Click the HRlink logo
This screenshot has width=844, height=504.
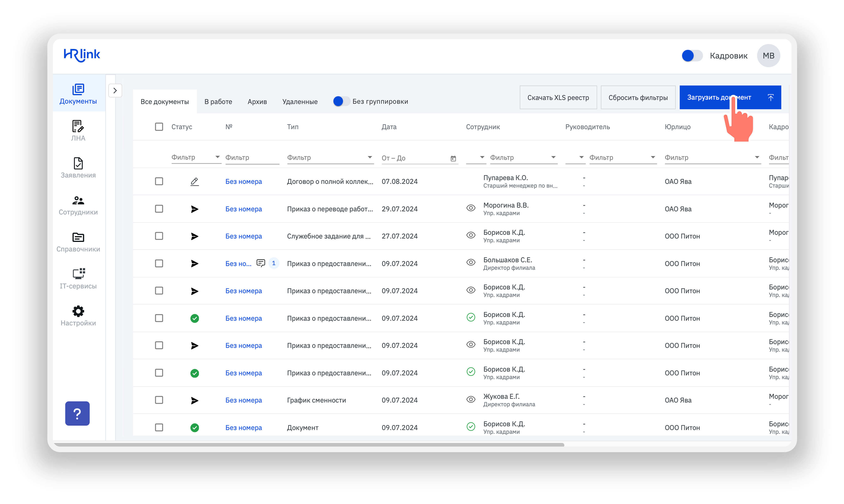(82, 55)
